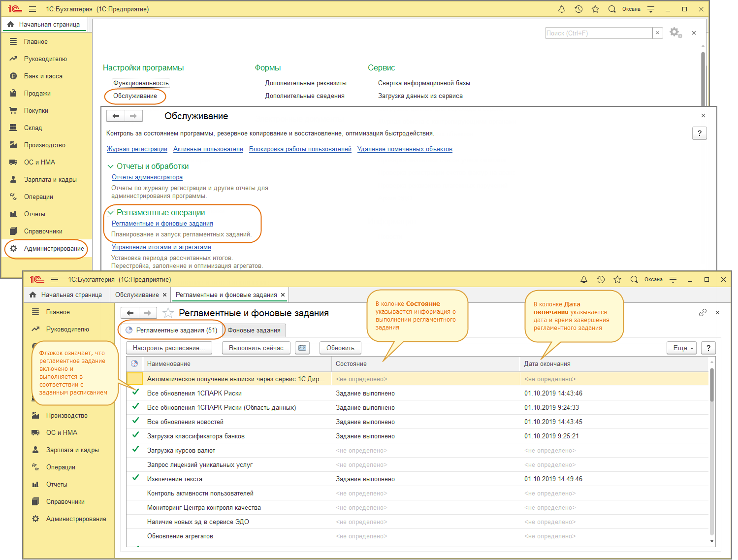Open title bar options menu in front window
The width and height of the screenshot is (738, 560).
(x=673, y=279)
